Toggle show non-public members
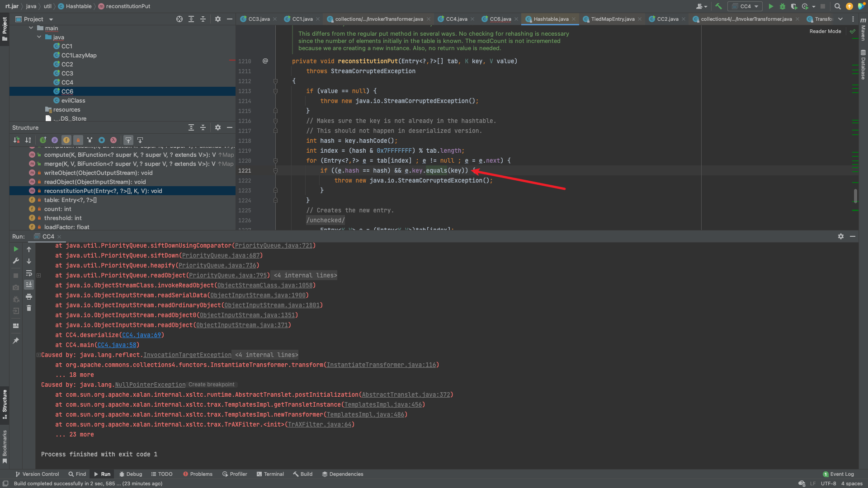The image size is (868, 488). (78, 140)
